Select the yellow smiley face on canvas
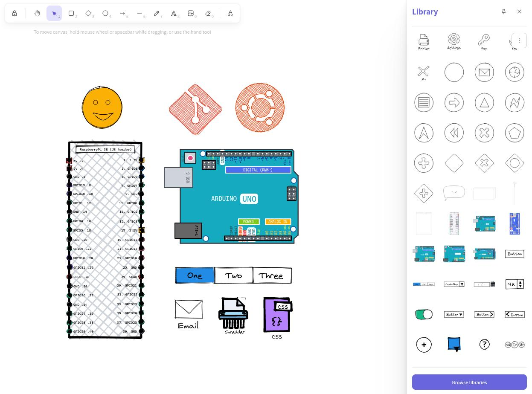Image resolution: width=532 pixels, height=394 pixels. pyautogui.click(x=102, y=107)
